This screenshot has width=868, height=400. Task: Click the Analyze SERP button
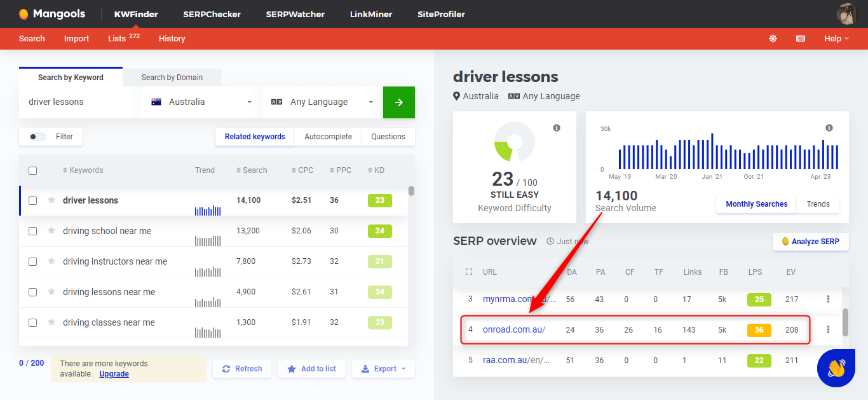click(810, 242)
